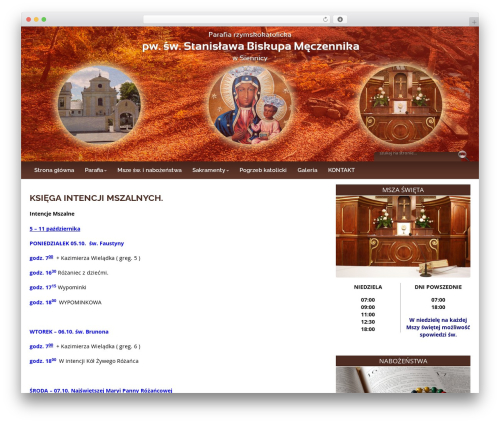Click Kazimierza Wielądka greg. 5 entry
This screenshot has width=500, height=423.
coord(85,258)
